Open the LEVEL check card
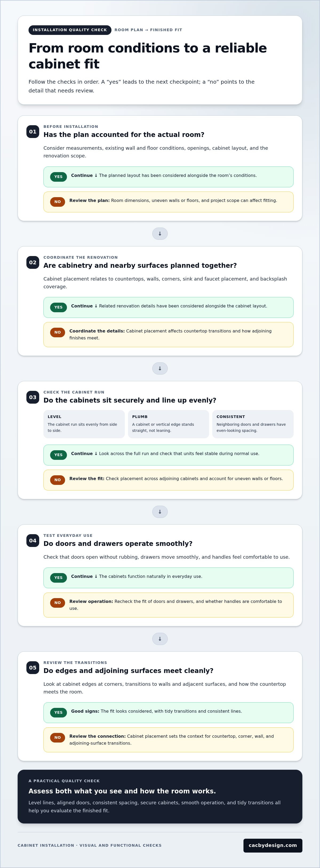The height and width of the screenshot is (868, 320). (x=84, y=424)
